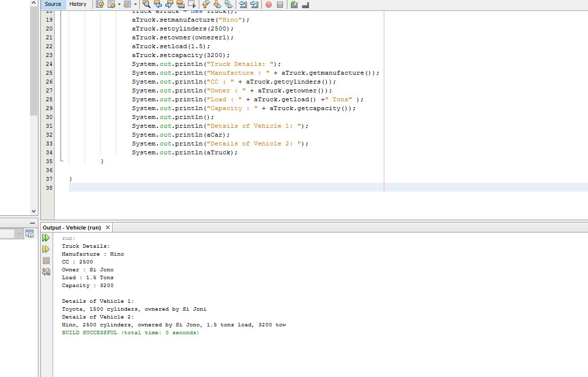The image size is (588, 377).
Task: Close the Output - Vehicle (run) tab
Action: 108,227
